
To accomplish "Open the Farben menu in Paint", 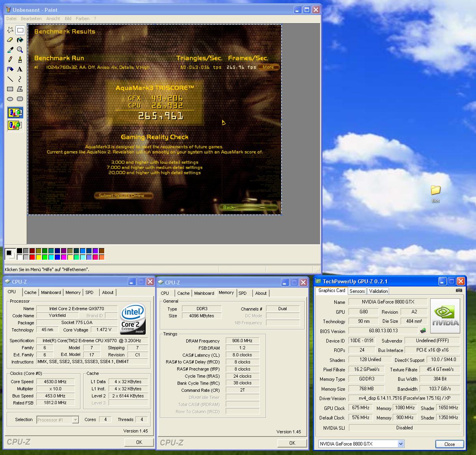I will [82, 19].
